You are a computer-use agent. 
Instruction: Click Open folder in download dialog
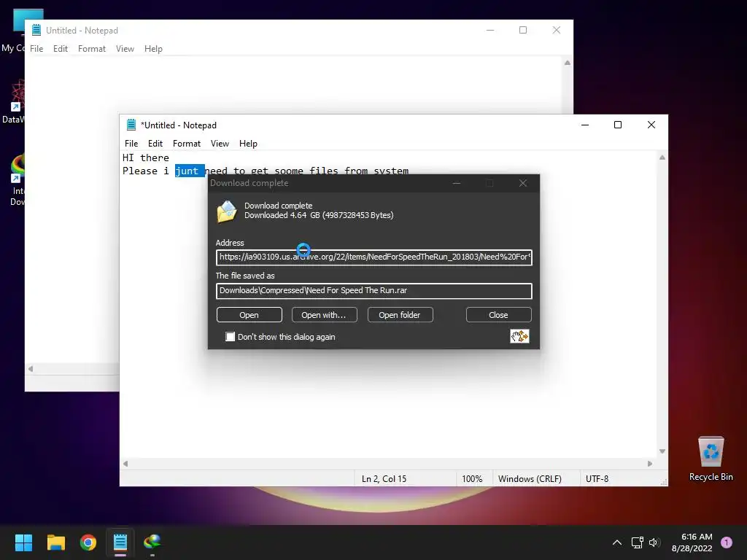(400, 315)
